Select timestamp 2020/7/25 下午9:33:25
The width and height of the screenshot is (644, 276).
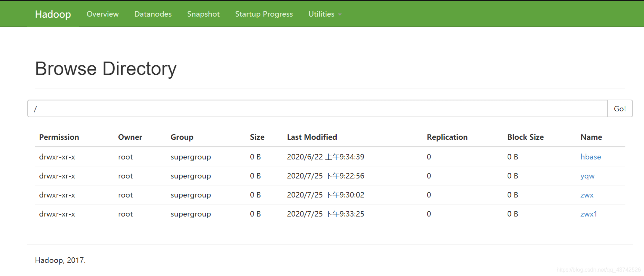(325, 214)
